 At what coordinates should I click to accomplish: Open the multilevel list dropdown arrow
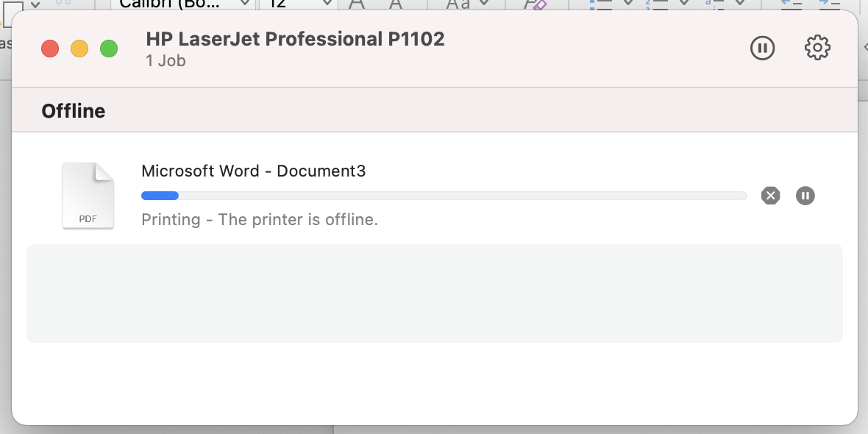[x=739, y=4]
